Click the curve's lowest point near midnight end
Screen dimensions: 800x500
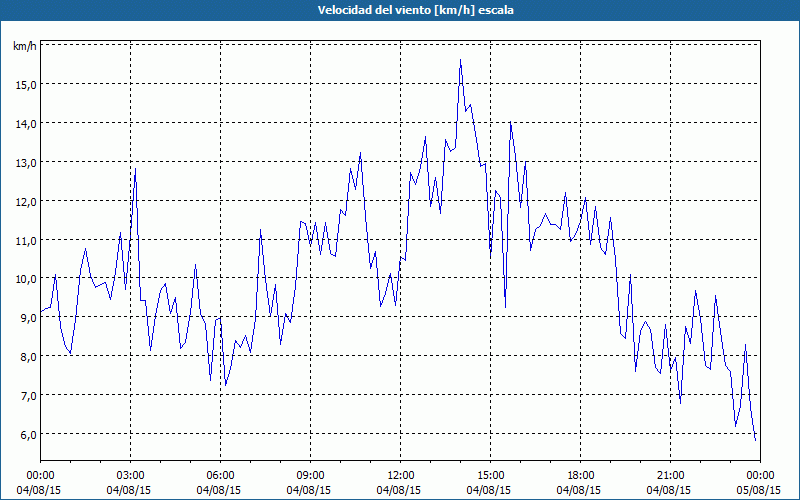755,440
